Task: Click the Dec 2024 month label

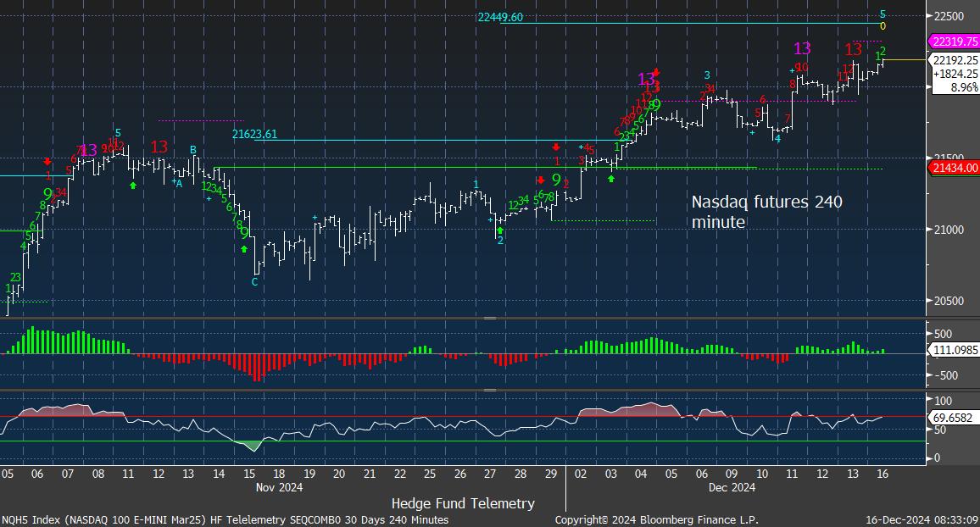Action: tap(732, 488)
